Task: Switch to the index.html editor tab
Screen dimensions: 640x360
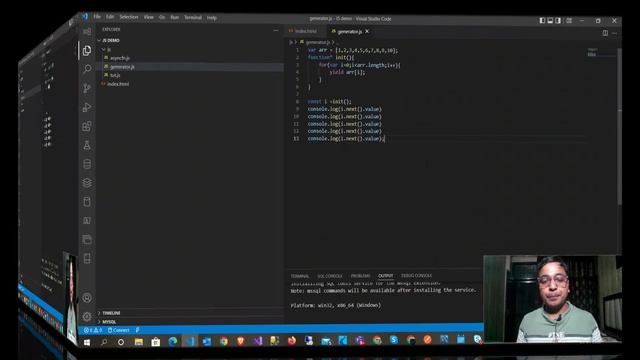Action: pyautogui.click(x=305, y=31)
